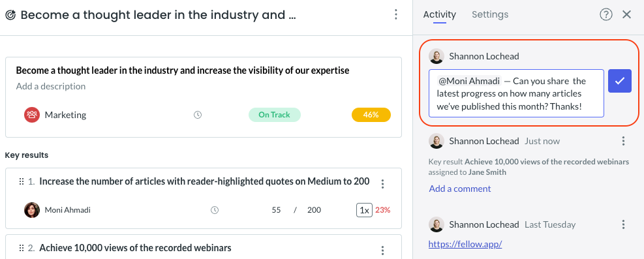Image resolution: width=644 pixels, height=259 pixels.
Task: Click the Marketing team icon
Action: coord(31,115)
